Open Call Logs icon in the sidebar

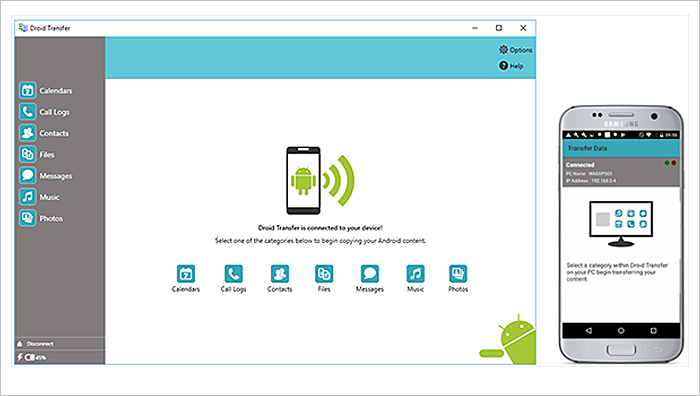pyautogui.click(x=28, y=112)
